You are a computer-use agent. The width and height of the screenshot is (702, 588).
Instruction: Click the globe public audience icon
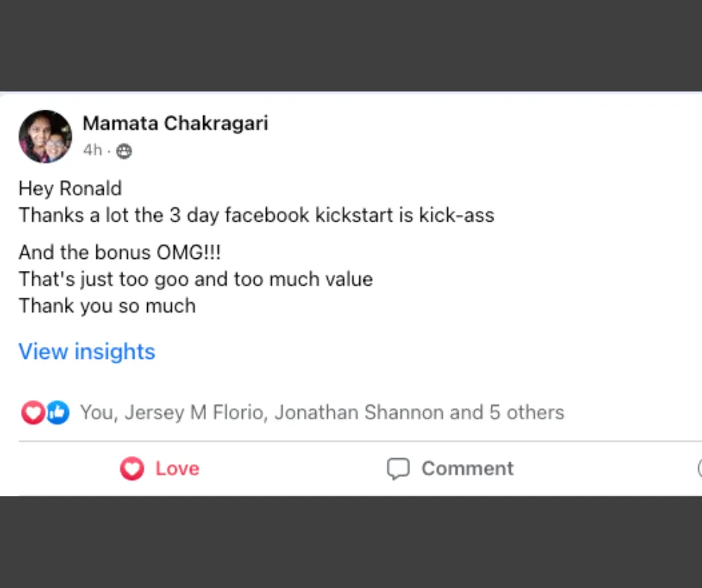pyautogui.click(x=125, y=151)
